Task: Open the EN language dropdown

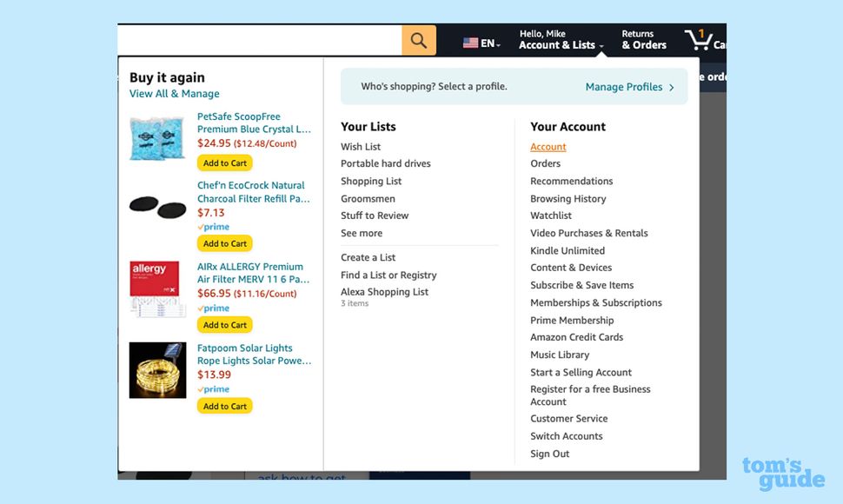Action: coord(481,41)
